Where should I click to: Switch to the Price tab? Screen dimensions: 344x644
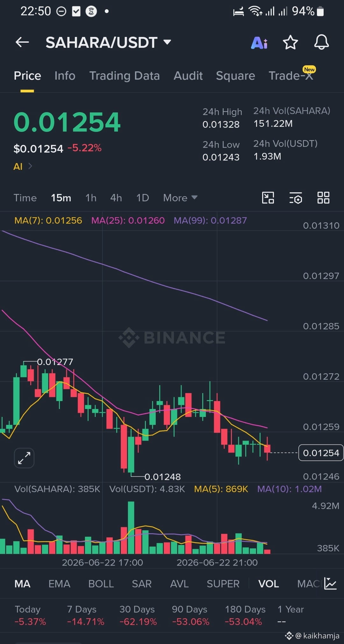pyautogui.click(x=27, y=76)
